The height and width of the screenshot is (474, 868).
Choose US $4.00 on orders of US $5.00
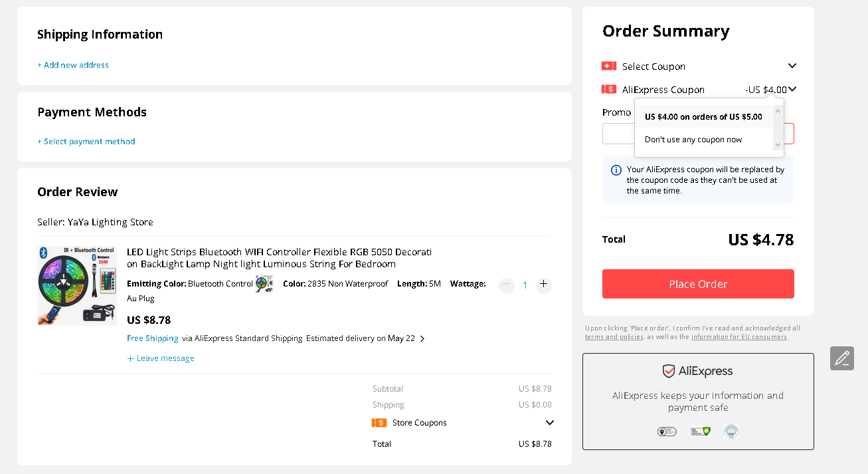[703, 116]
